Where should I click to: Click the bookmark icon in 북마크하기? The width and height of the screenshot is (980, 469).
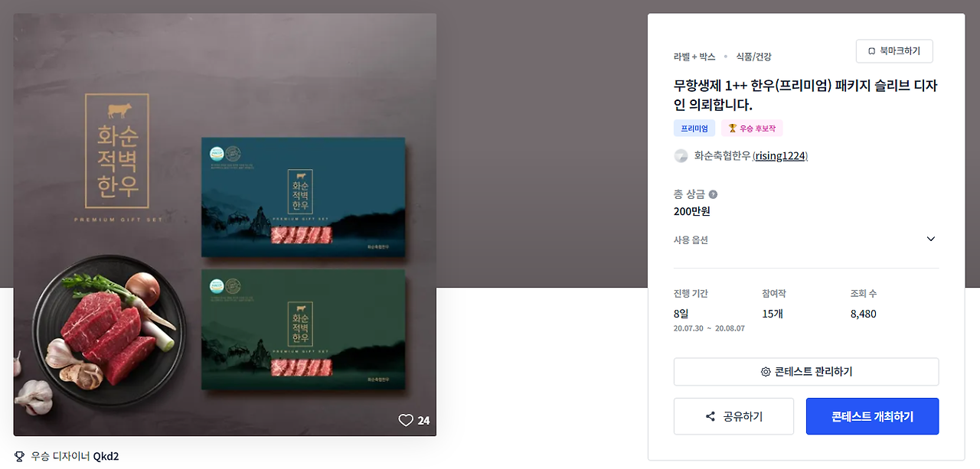click(x=871, y=51)
